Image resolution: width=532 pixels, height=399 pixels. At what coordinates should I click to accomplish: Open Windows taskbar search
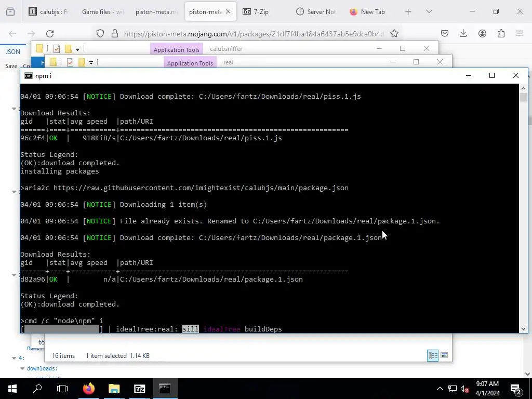pyautogui.click(x=37, y=389)
